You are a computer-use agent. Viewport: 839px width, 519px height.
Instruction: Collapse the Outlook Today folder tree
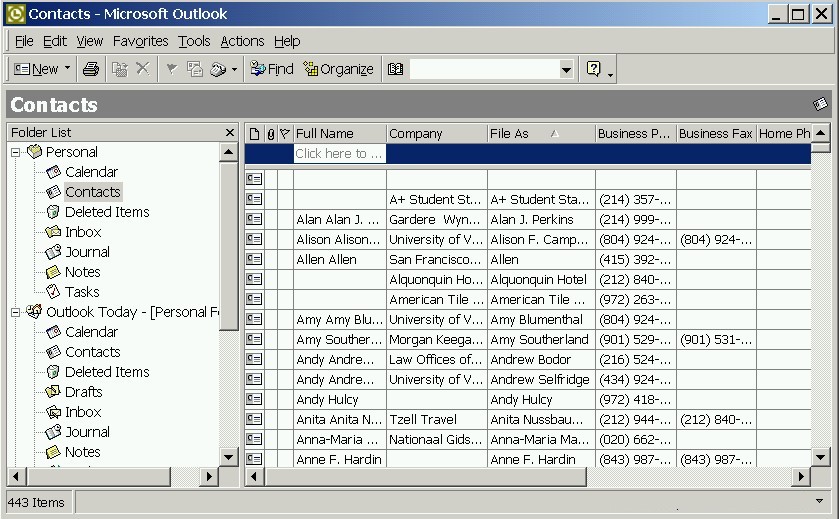pos(16,312)
